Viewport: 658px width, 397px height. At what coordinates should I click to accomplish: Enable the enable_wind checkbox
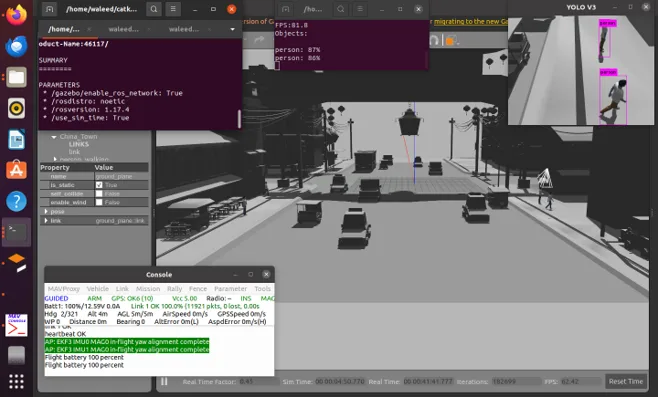point(99,202)
